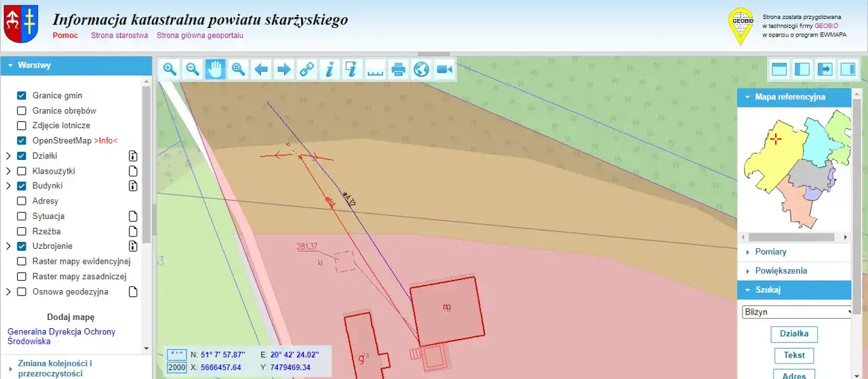Viewport: 868px width, 379px height.
Task: Open the Powiększenia section
Action: coord(781,271)
